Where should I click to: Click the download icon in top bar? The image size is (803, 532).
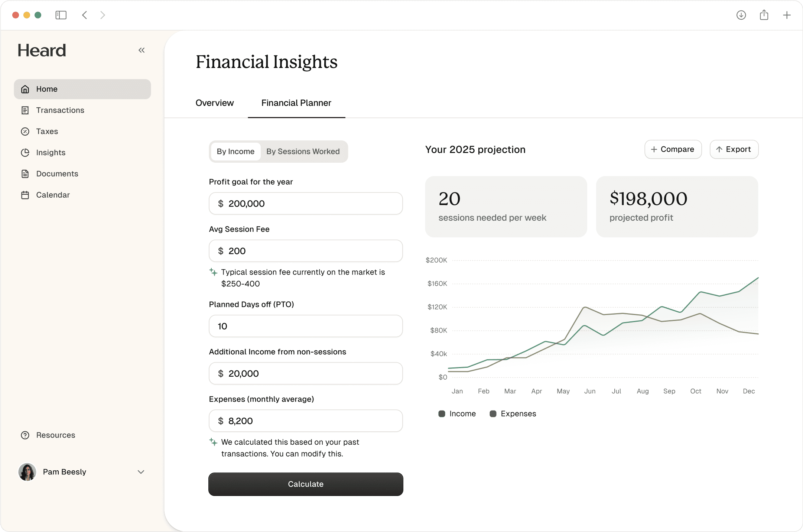click(x=741, y=15)
